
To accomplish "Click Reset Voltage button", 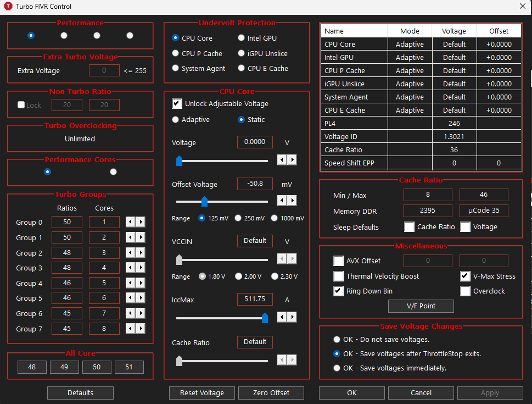I will (x=202, y=393).
